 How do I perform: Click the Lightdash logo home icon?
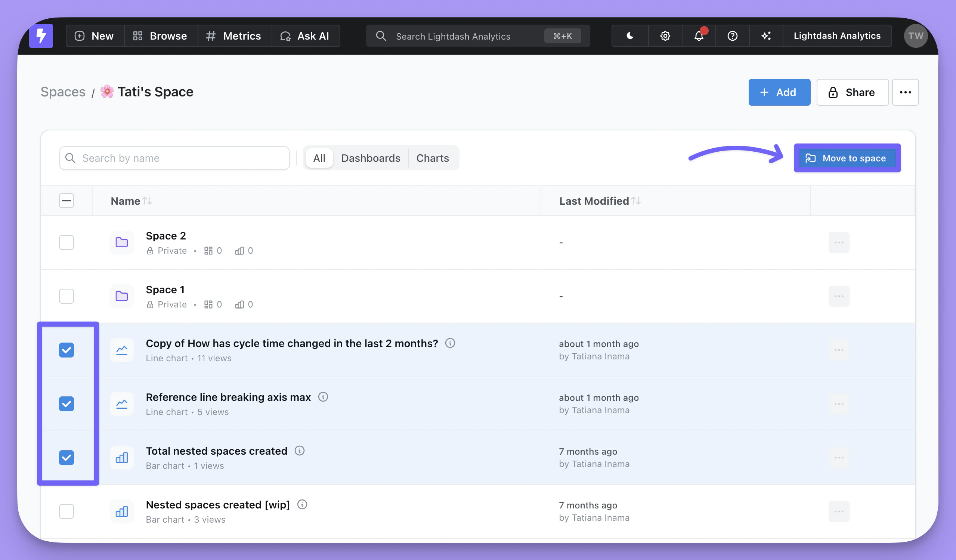(x=41, y=36)
